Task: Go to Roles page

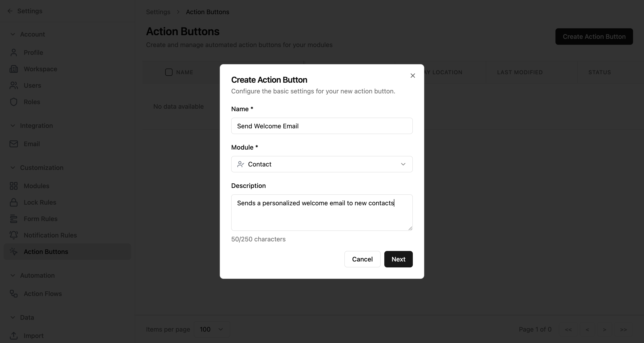Action: [67, 102]
